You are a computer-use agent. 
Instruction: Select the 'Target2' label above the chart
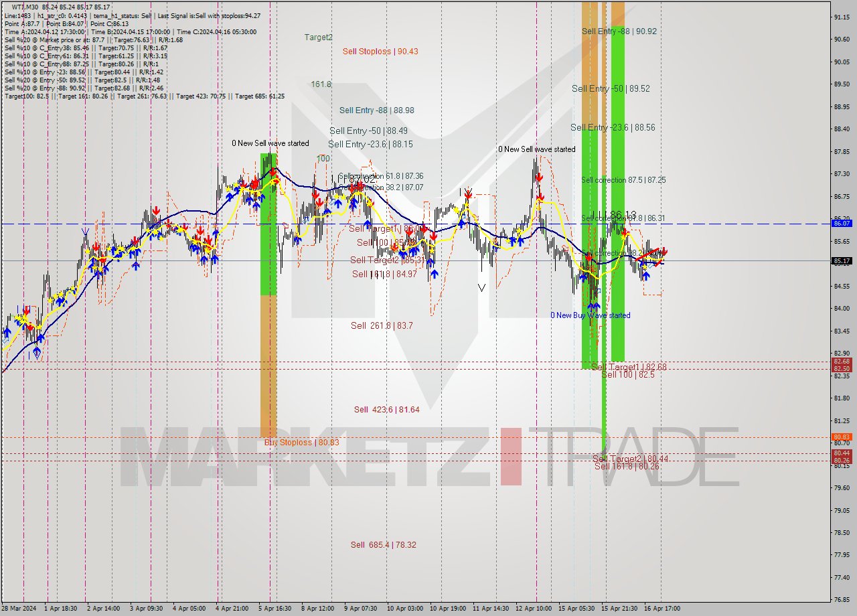(x=318, y=37)
